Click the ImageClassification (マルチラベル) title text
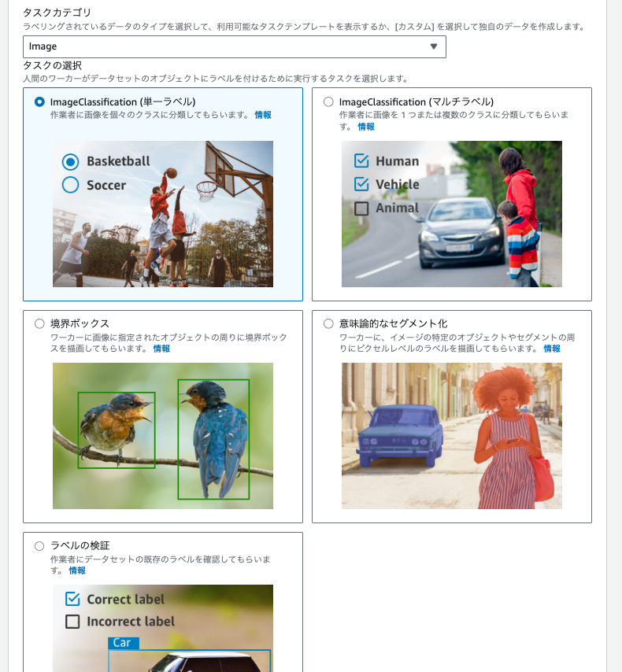This screenshot has width=622, height=672. 417,102
